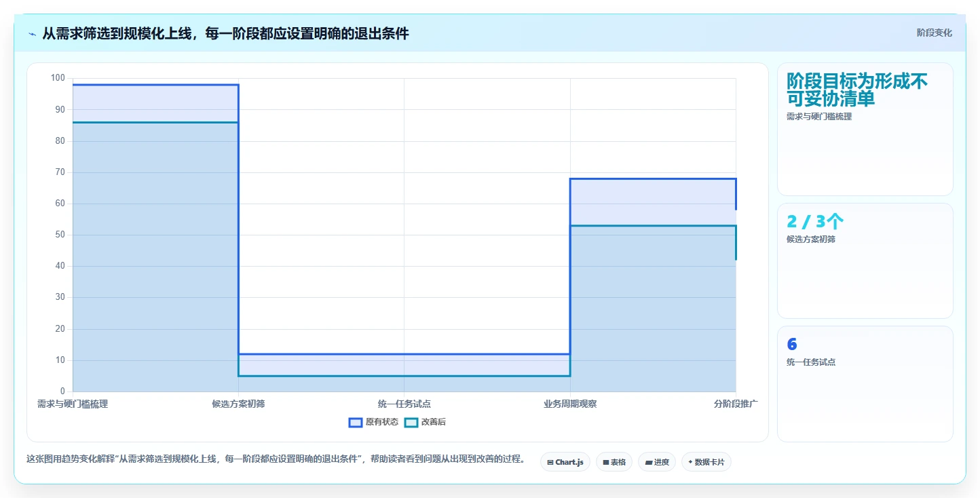Click the card value 6
Viewport: 980px width, 498px height.
tap(792, 345)
